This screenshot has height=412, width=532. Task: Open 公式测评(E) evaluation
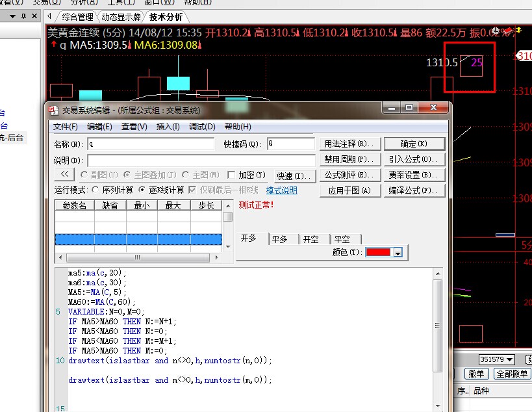(x=350, y=175)
